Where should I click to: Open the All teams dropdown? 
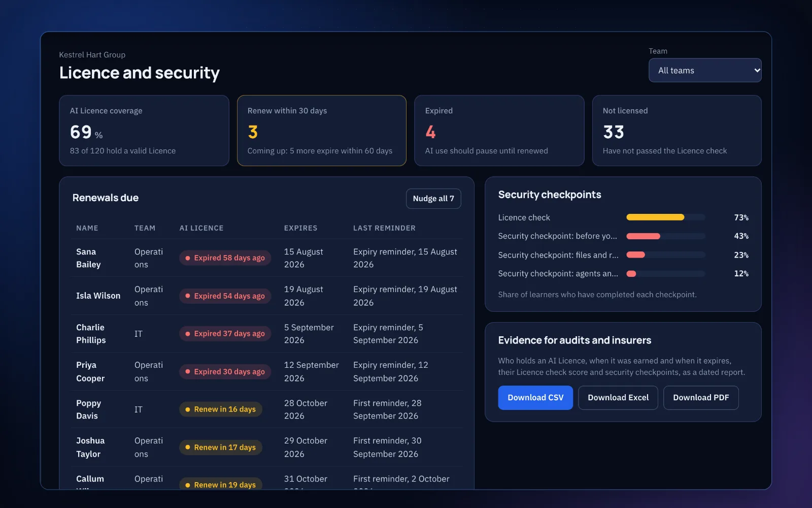pos(705,70)
